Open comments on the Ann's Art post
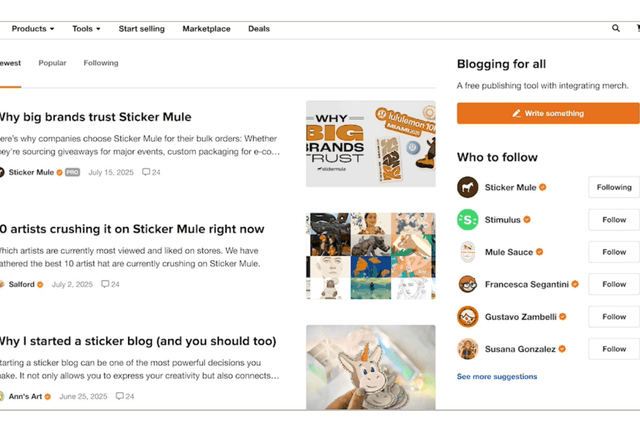Viewport: 640px width, 426px height. [x=125, y=396]
